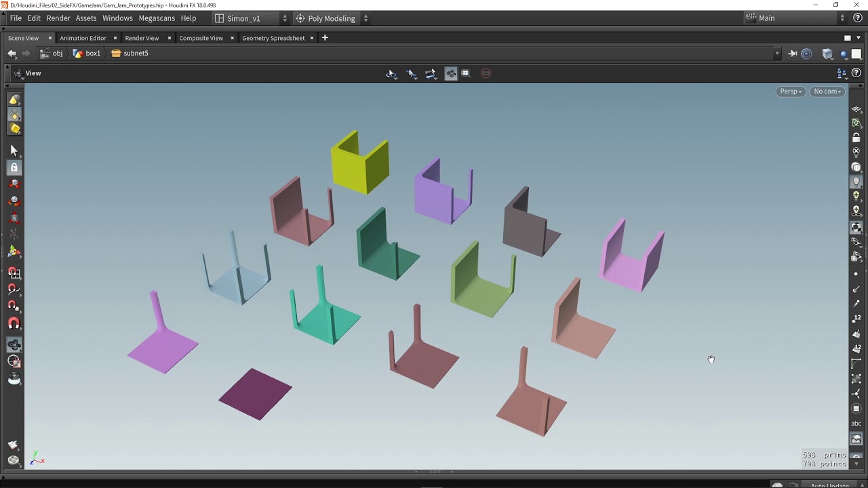The image size is (868, 488).
Task: Click the purple flat square object in viewport
Action: click(x=255, y=394)
